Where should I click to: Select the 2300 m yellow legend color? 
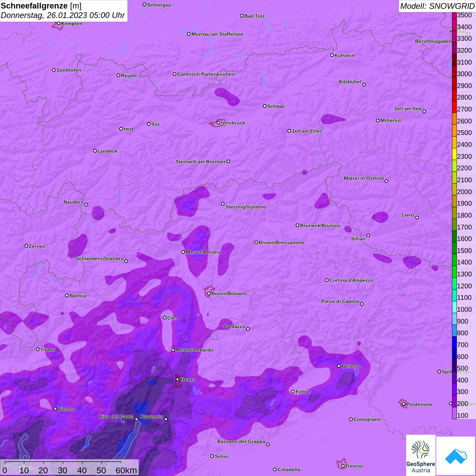454,154
